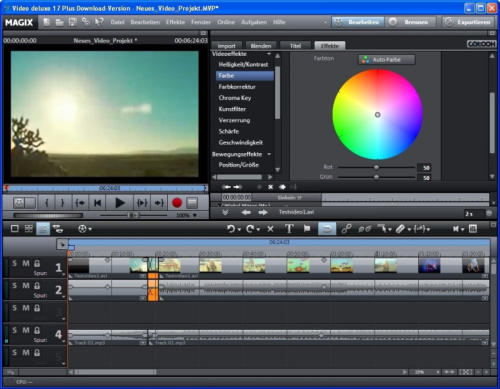Select Farbkorrektur effect
Image resolution: width=500 pixels, height=389 pixels.
[237, 87]
